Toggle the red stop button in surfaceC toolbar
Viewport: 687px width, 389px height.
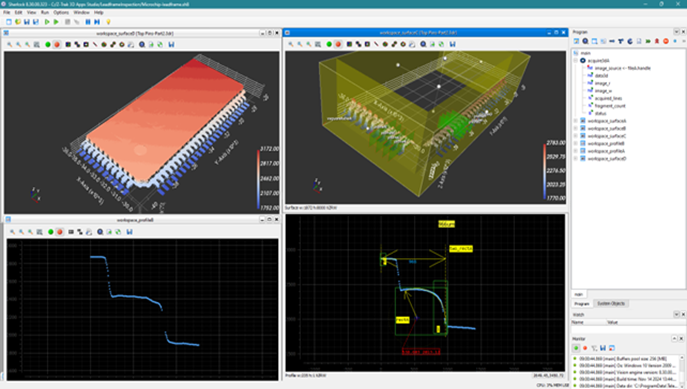[338, 44]
